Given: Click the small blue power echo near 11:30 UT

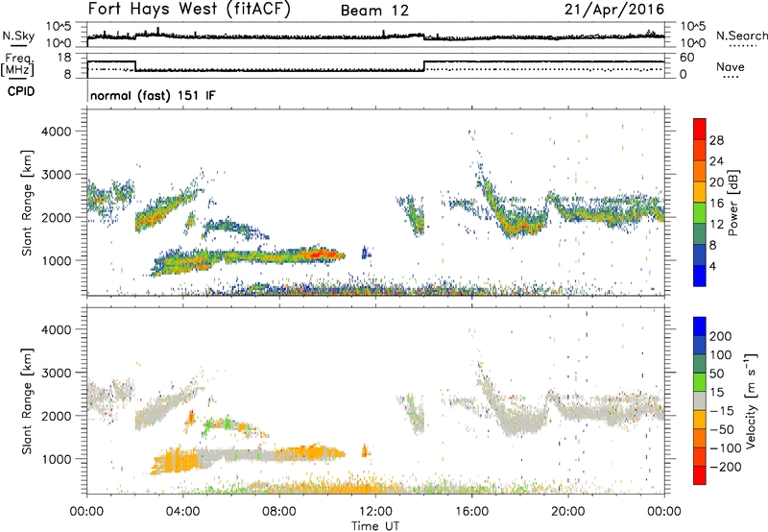Looking at the screenshot, I should tap(365, 253).
